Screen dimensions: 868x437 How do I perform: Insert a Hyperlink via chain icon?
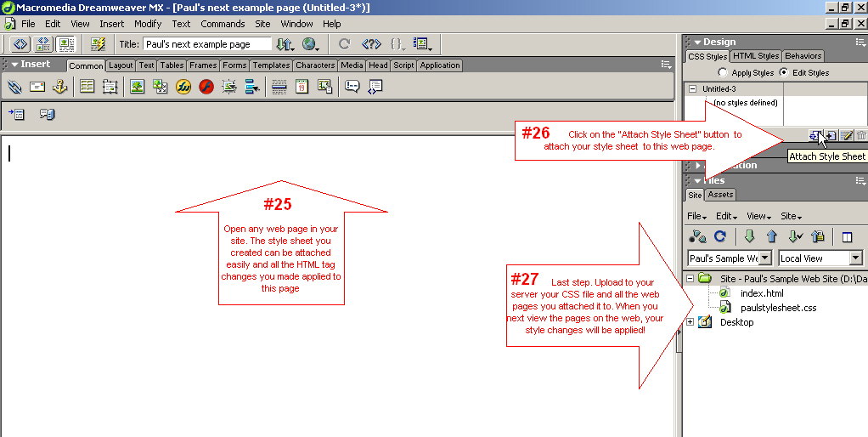click(14, 87)
